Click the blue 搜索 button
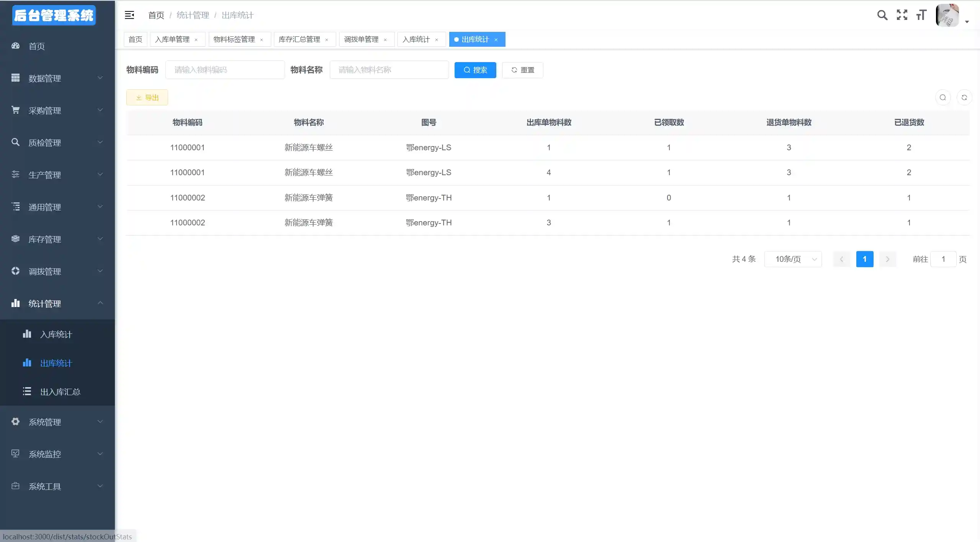Image resolution: width=980 pixels, height=542 pixels. click(x=475, y=70)
